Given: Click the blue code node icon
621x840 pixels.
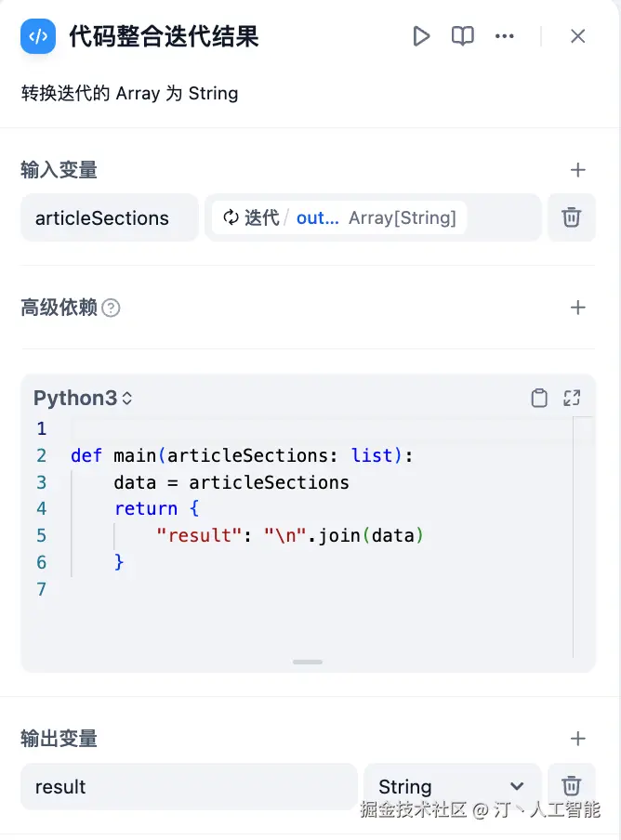Looking at the screenshot, I should [x=38, y=36].
